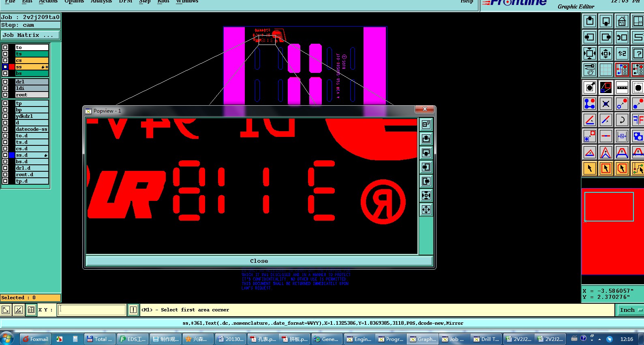The width and height of the screenshot is (644, 345).
Task: Click the blue color swatch of ss.d layer
Action: pos(12,155)
